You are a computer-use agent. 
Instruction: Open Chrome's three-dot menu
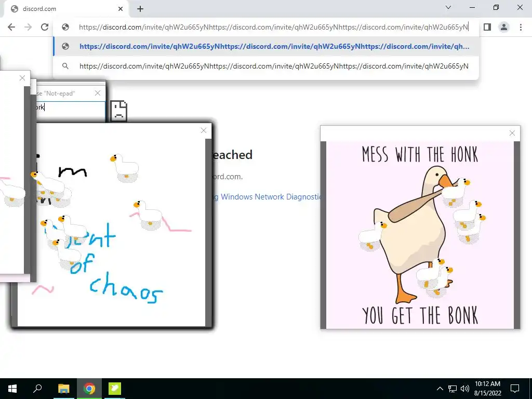click(521, 27)
